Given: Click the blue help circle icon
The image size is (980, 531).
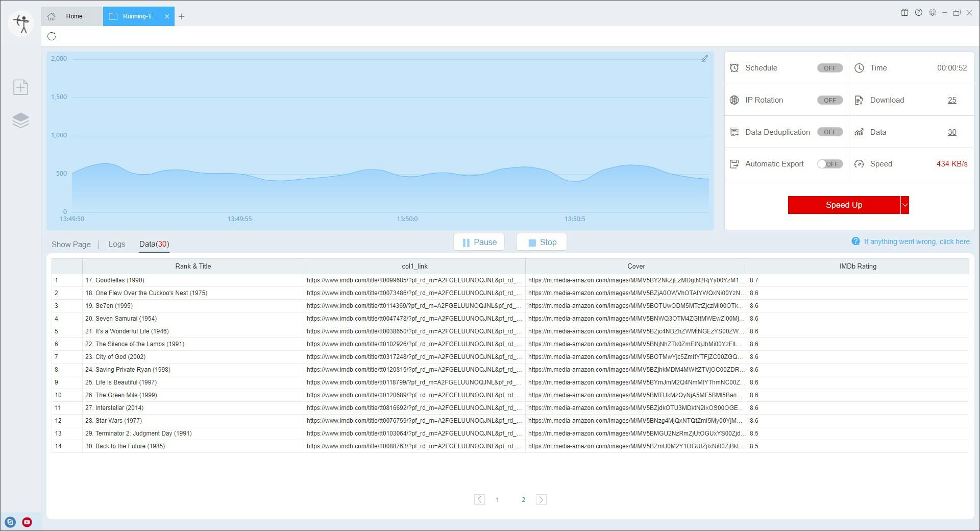Looking at the screenshot, I should (855, 242).
